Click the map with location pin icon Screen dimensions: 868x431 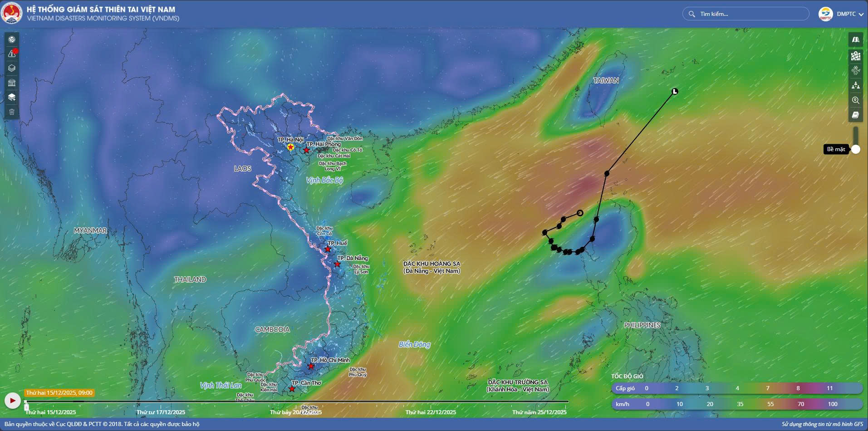(855, 56)
